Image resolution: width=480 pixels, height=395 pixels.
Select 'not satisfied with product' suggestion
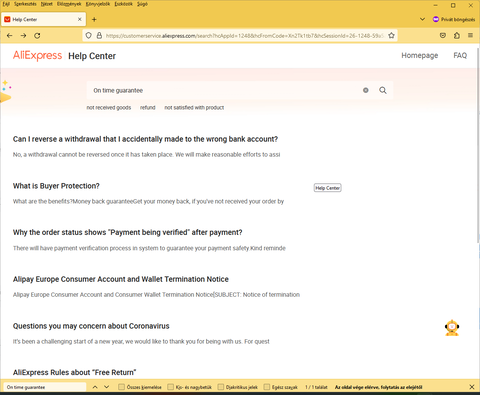(x=194, y=107)
